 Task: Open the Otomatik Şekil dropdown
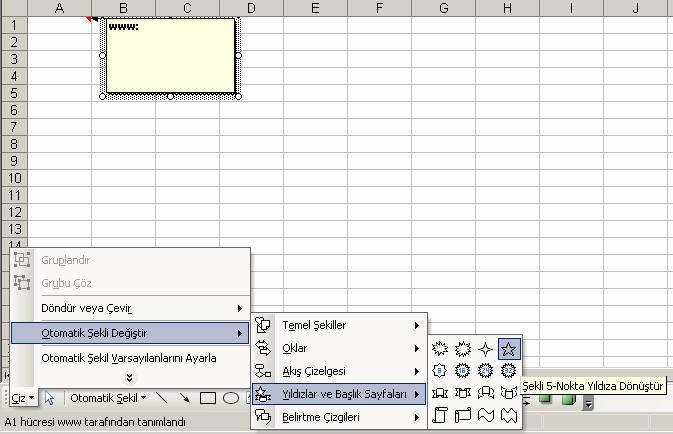click(x=108, y=398)
